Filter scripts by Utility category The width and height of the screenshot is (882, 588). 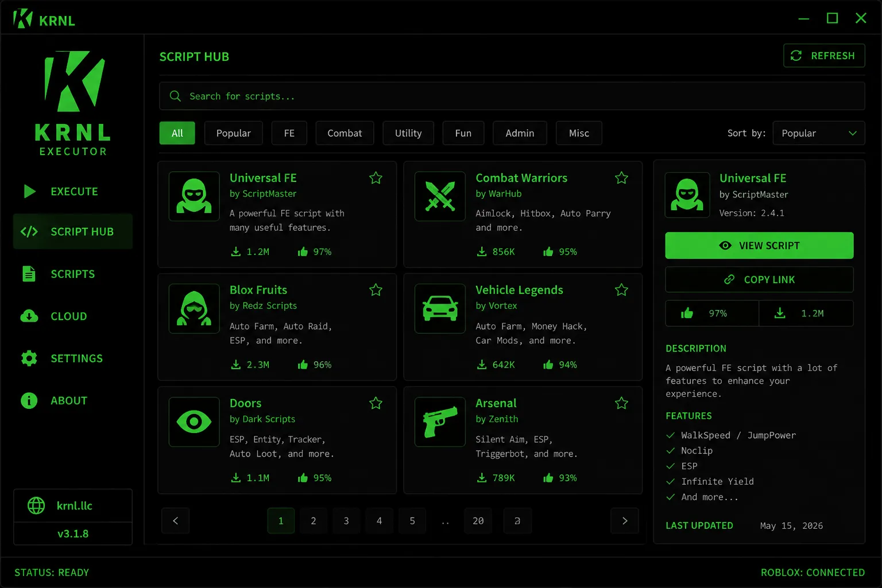(x=408, y=133)
